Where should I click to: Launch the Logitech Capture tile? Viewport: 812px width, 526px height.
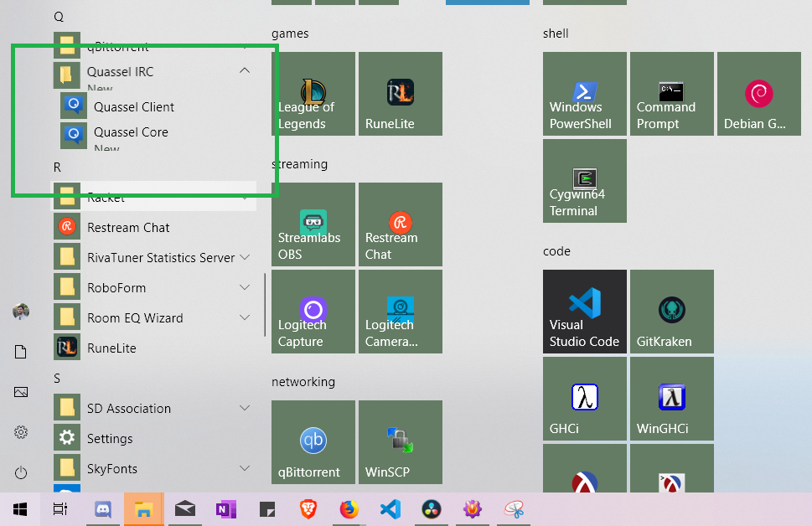pos(313,311)
